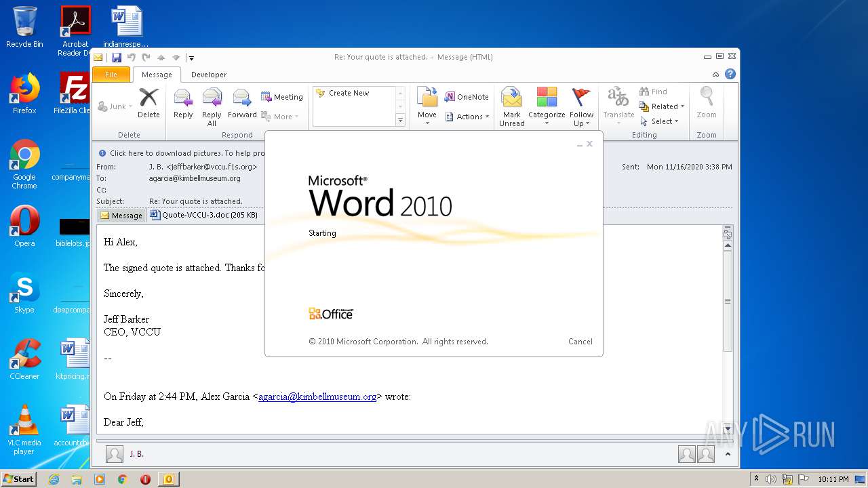Click J. B. contact photo in People Pane
The height and width of the screenshot is (488, 868).
coord(115,454)
